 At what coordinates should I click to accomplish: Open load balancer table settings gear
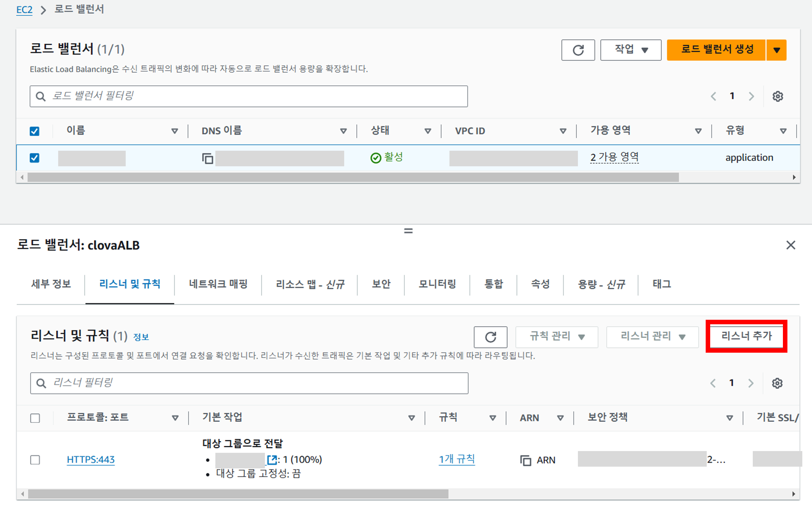click(x=777, y=96)
